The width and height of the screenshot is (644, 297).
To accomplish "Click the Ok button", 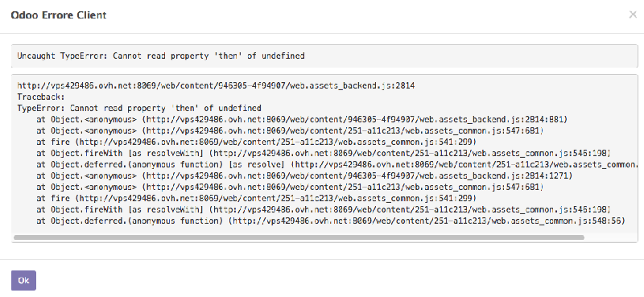I will click(23, 281).
